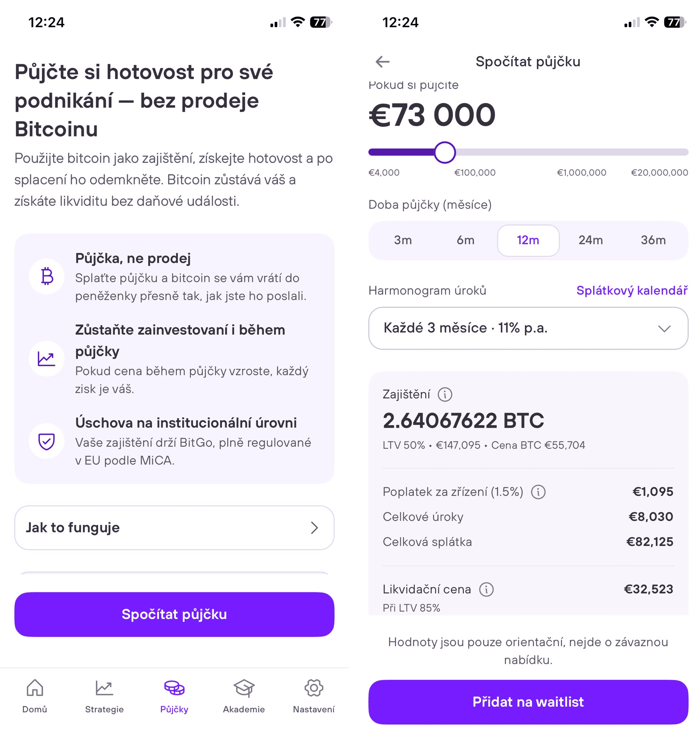Expand the Každé 3 měsíce interest dropdown
The height and width of the screenshot is (755, 700).
528,328
